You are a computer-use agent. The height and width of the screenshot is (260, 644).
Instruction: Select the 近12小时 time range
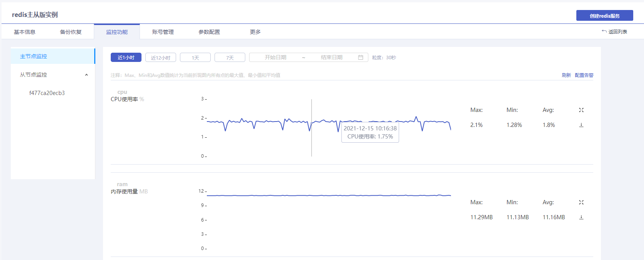click(161, 57)
